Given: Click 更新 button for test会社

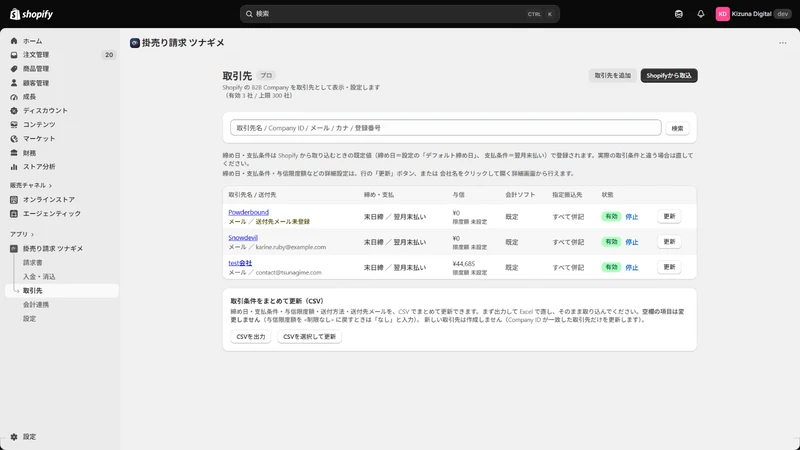Looking at the screenshot, I should point(669,267).
